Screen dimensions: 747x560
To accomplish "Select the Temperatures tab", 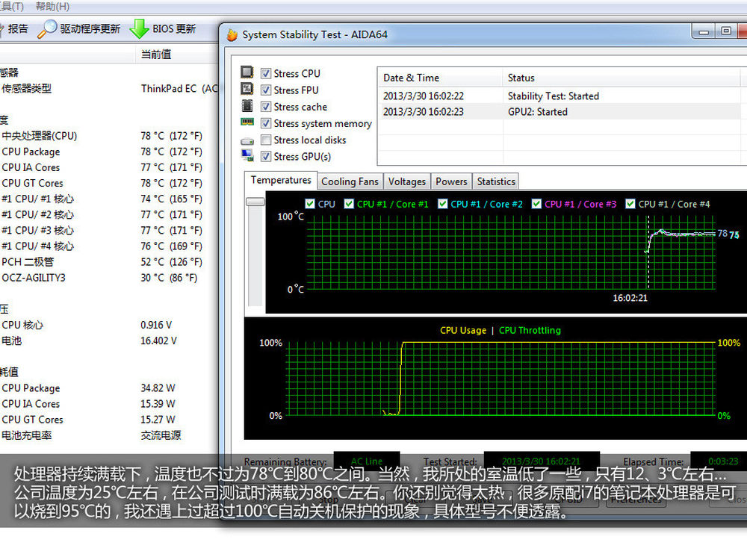I will click(x=281, y=180).
